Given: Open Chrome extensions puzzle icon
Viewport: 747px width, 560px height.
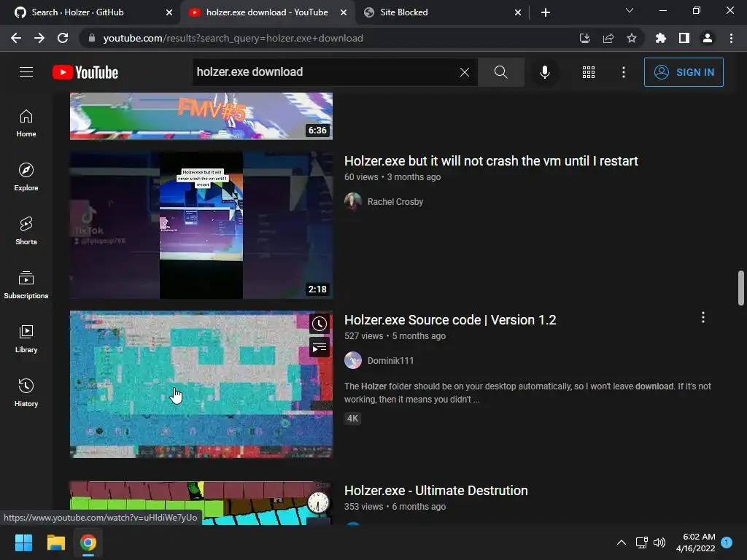Looking at the screenshot, I should click(660, 38).
